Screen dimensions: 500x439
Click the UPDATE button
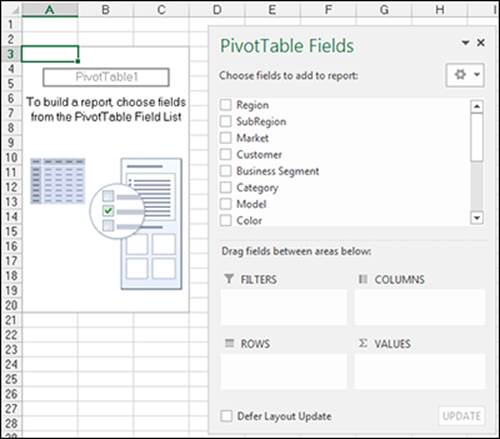[462, 416]
